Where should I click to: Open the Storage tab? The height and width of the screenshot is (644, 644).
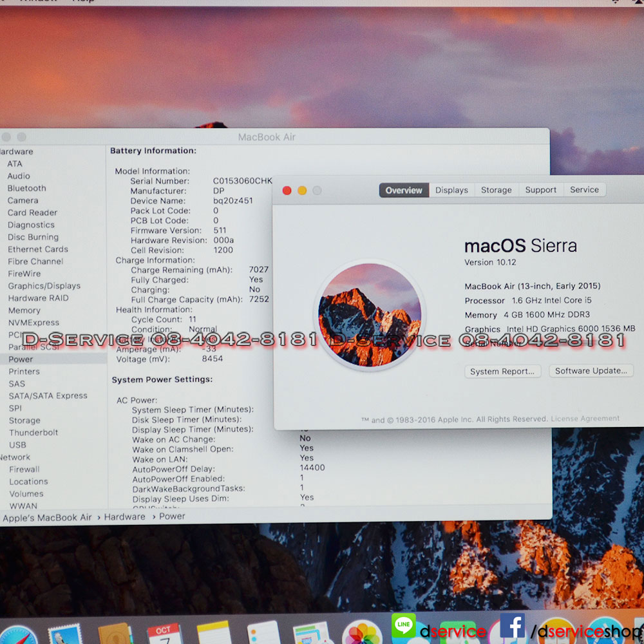pyautogui.click(x=497, y=190)
